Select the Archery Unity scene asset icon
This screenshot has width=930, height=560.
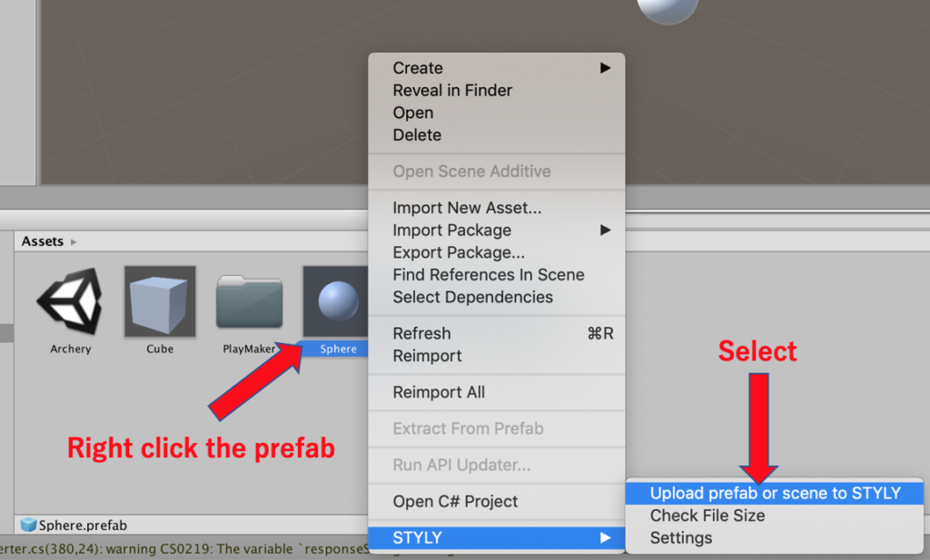[x=70, y=300]
